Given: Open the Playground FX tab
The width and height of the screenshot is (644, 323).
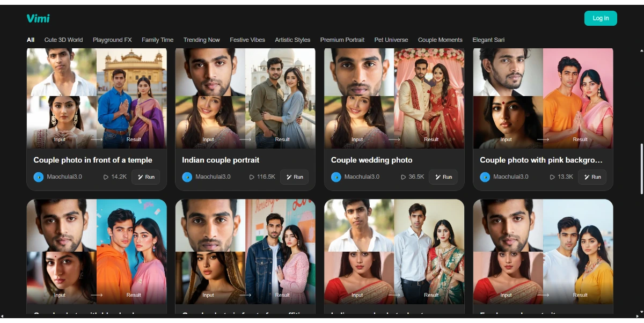Looking at the screenshot, I should coord(112,40).
